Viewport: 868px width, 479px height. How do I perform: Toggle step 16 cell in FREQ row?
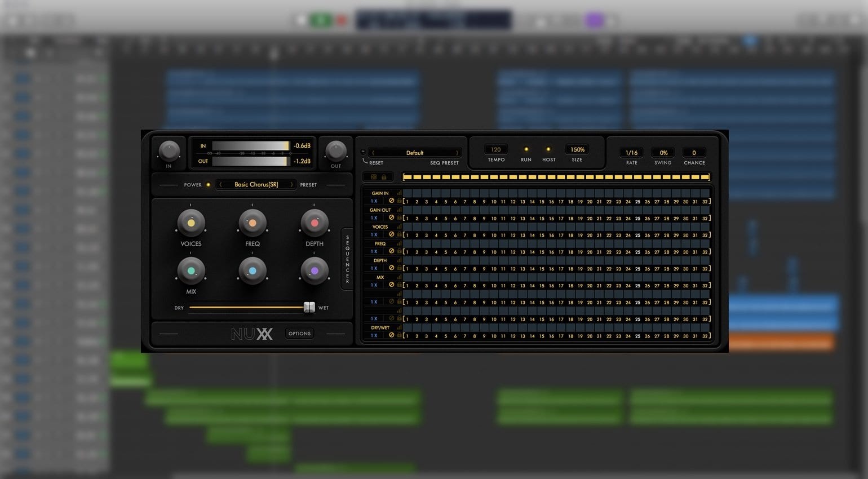(x=551, y=243)
